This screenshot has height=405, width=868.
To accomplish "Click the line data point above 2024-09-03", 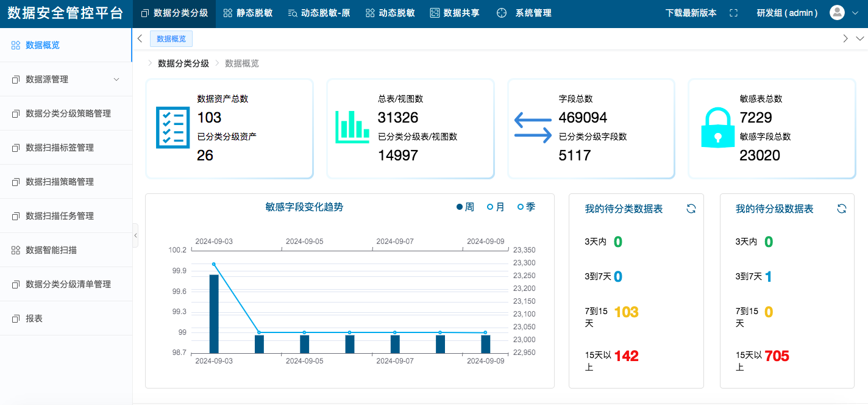I will (x=214, y=264).
